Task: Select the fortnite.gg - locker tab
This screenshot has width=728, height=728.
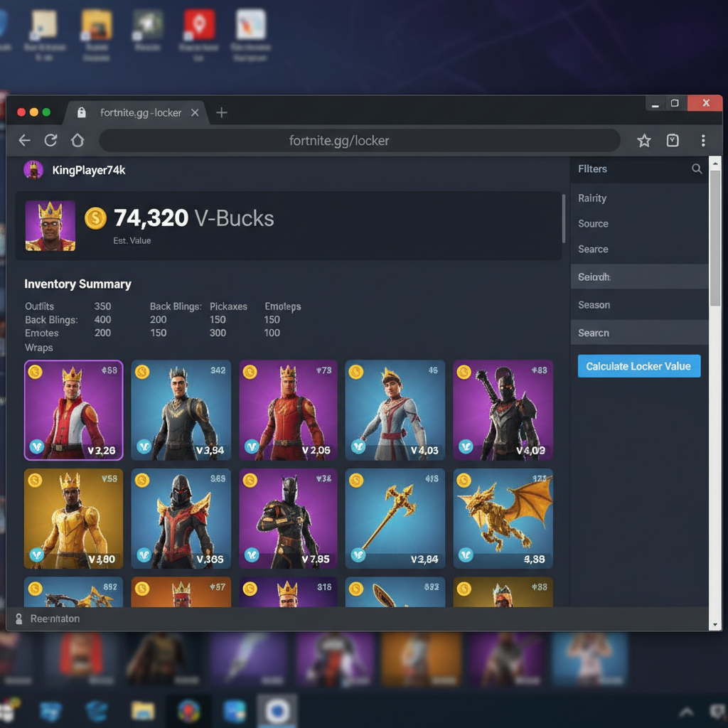Action: coord(137,112)
